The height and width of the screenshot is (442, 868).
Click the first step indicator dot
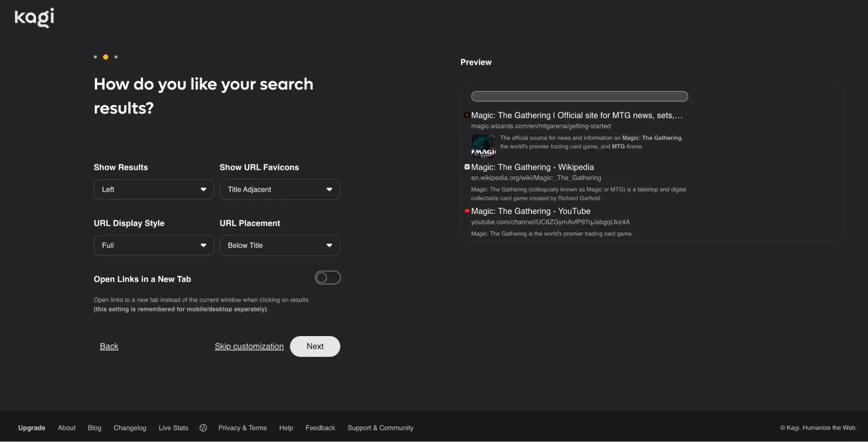point(96,57)
